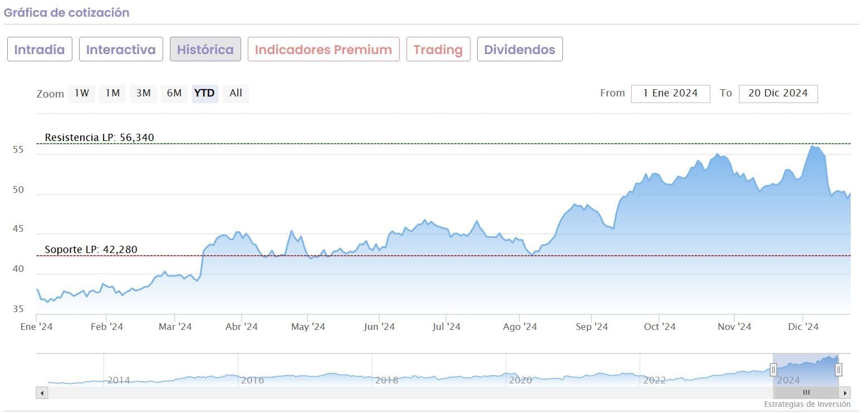Click the navigator scrollbar thumb
Viewport: 868px width, 413px height.
click(806, 393)
